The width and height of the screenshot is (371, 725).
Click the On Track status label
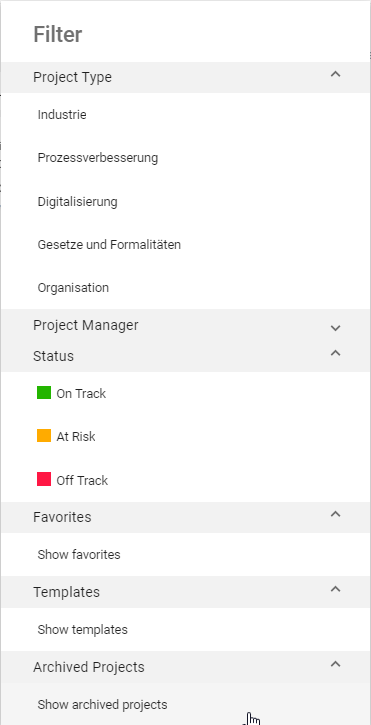pos(81,393)
